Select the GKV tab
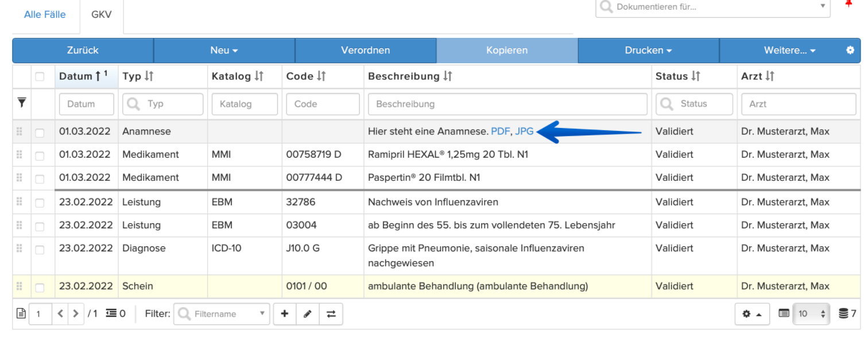Viewport: 868px width, 342px height. pos(102,14)
